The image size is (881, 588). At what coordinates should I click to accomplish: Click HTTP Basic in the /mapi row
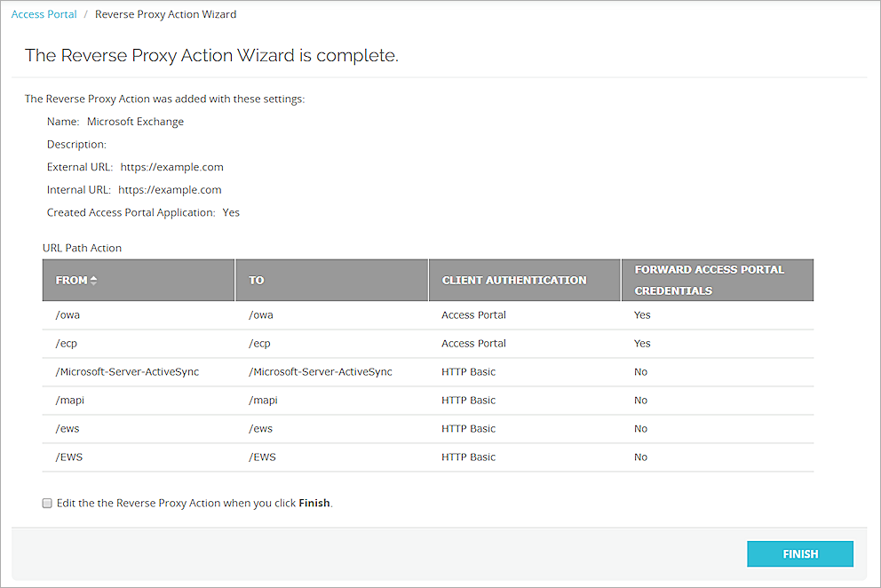point(468,401)
